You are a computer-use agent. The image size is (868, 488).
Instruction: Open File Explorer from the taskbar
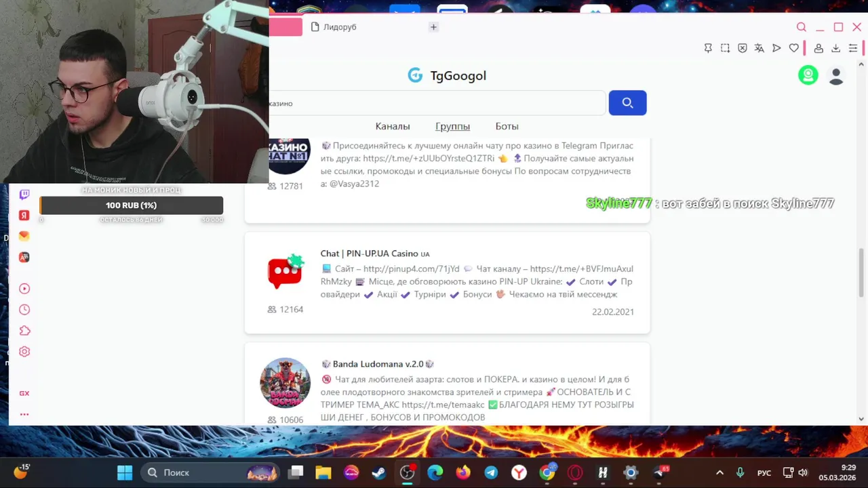pos(323,472)
